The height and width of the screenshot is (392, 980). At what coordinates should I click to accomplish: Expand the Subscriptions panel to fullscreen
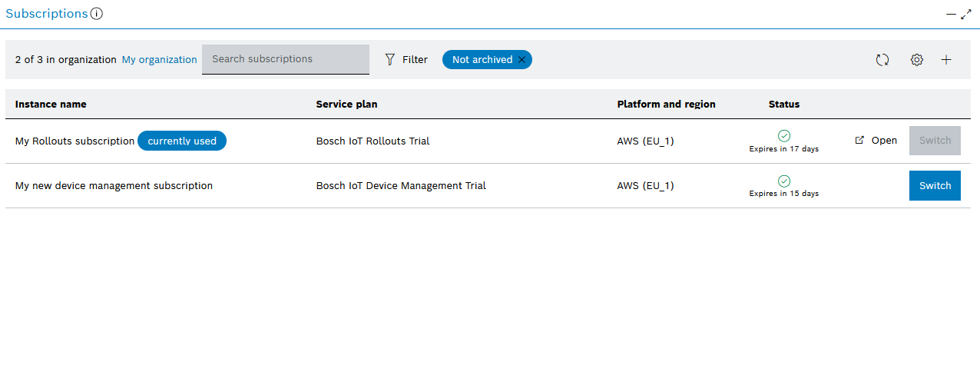[966, 14]
